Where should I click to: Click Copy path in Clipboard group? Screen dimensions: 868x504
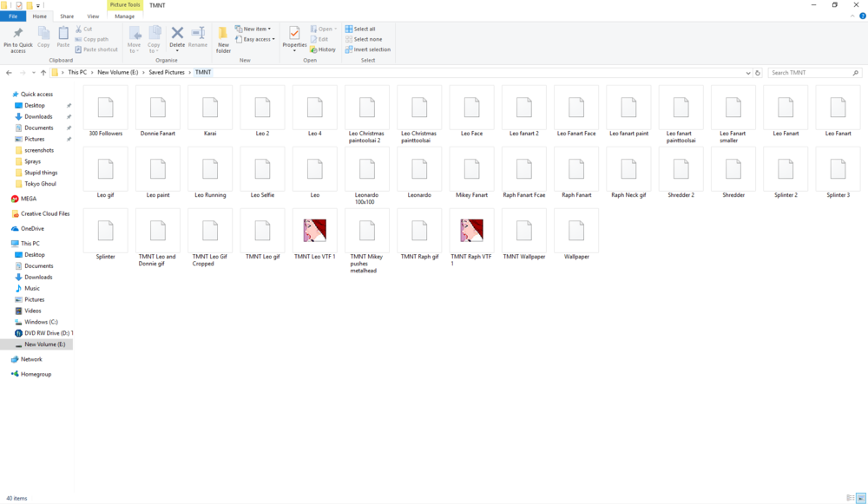pos(92,39)
